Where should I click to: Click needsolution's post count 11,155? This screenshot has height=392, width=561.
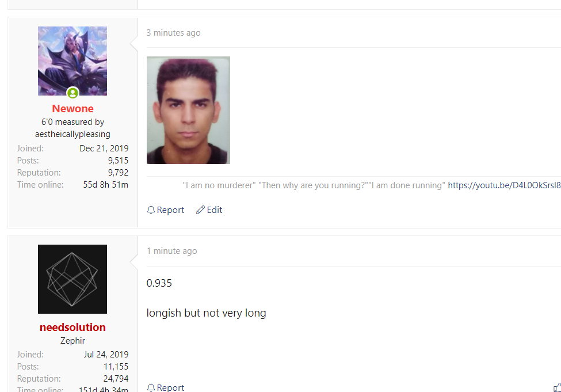pos(116,367)
